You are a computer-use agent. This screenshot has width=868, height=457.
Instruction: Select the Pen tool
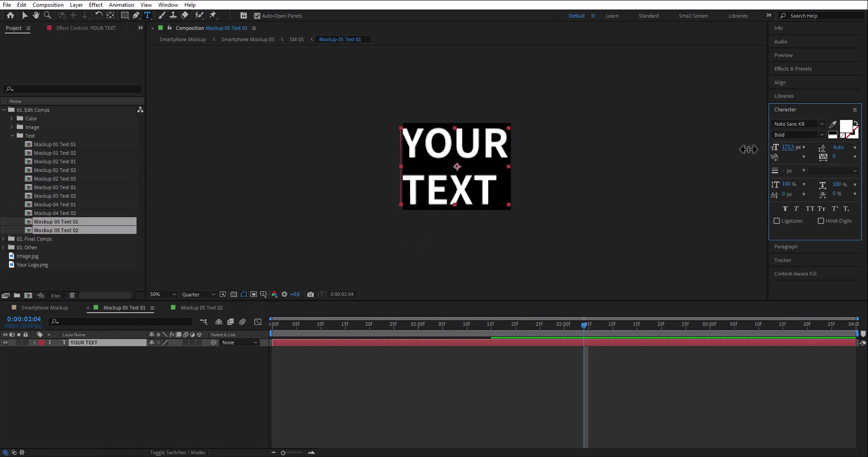click(x=136, y=15)
